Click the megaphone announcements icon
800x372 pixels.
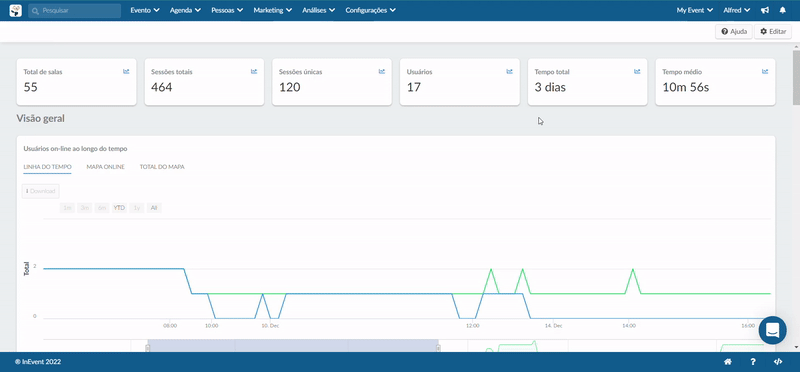tap(765, 10)
